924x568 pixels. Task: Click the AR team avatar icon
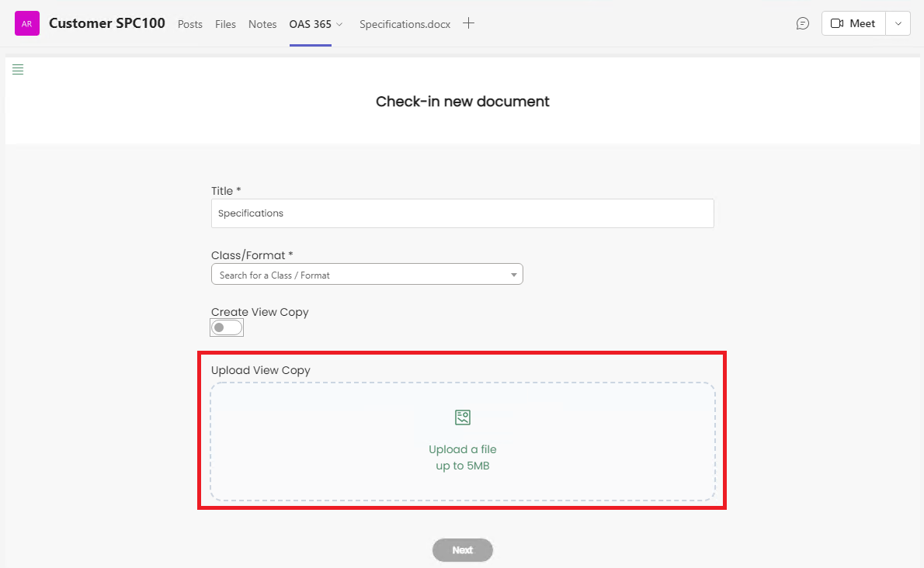(27, 23)
